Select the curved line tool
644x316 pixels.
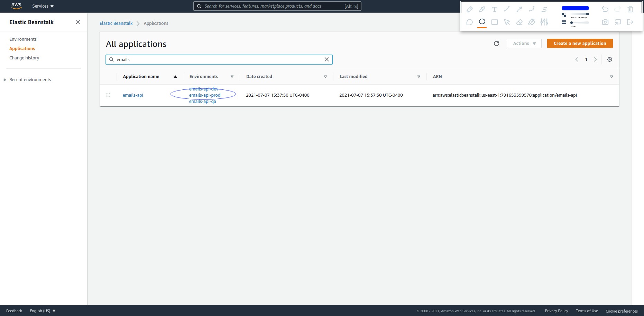pos(532,9)
